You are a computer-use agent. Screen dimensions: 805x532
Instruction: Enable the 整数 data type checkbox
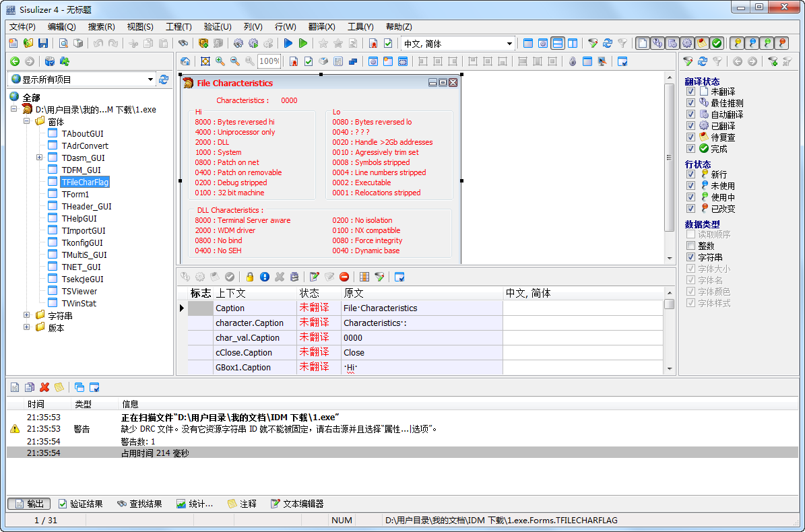[690, 246]
